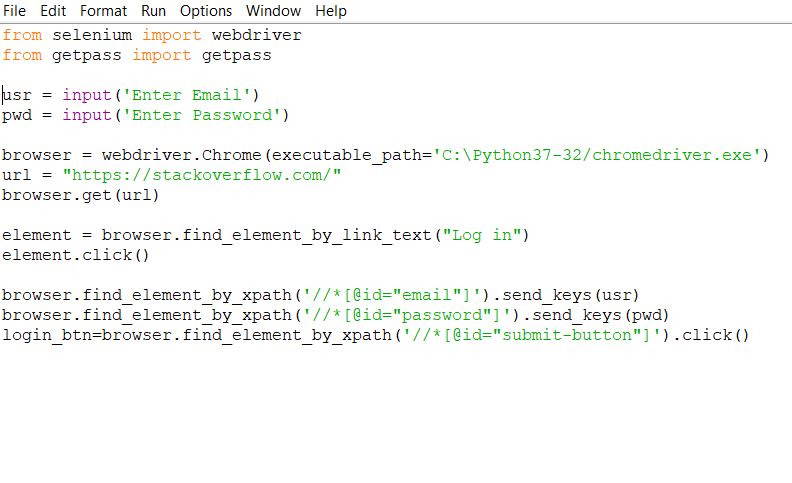Open the File menu
The image size is (792, 483).
(x=14, y=11)
